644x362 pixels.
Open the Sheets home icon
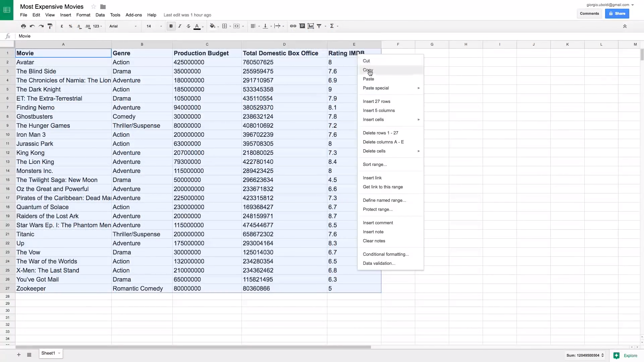[7, 10]
